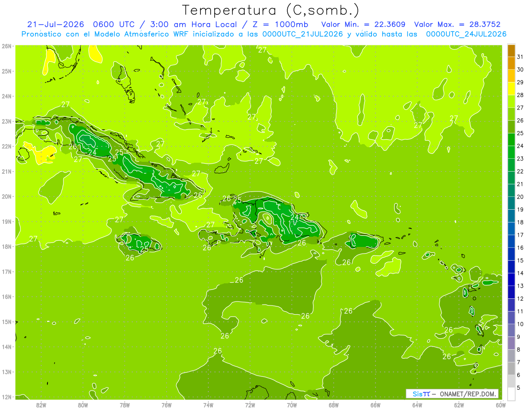
Task: Click the green swatch between 23 and 24
Action: click(511, 153)
